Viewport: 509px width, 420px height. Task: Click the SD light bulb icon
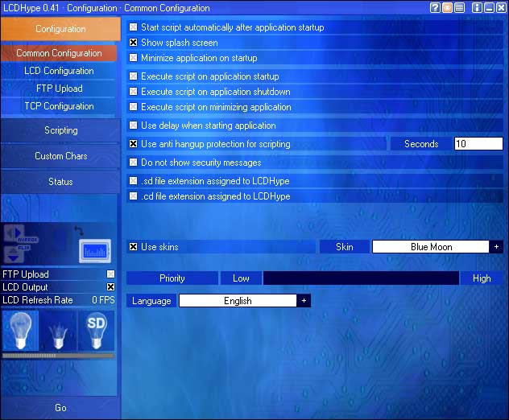(95, 330)
